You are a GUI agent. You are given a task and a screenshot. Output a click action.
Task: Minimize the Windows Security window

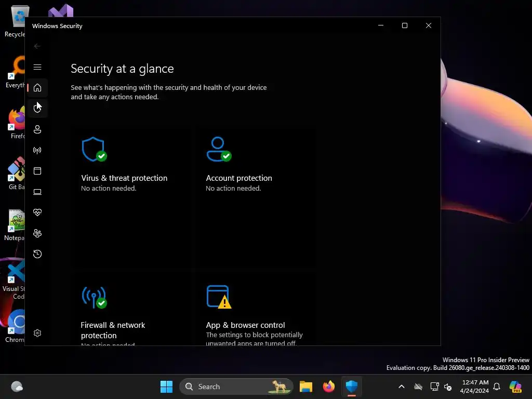point(381,25)
